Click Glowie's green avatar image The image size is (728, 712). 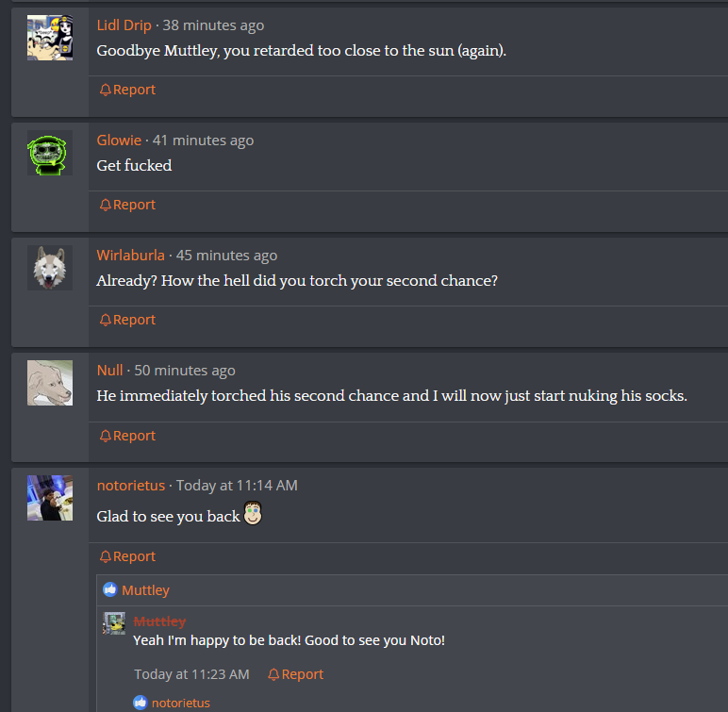[x=50, y=153]
